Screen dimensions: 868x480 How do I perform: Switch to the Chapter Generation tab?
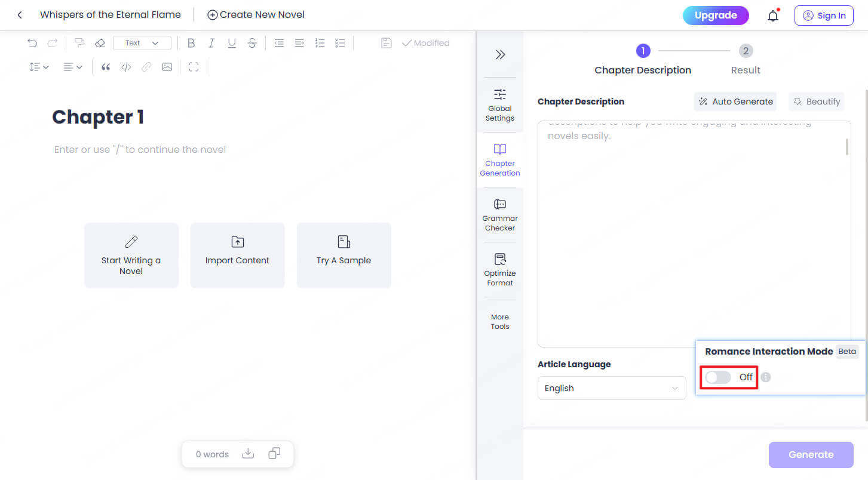point(499,158)
